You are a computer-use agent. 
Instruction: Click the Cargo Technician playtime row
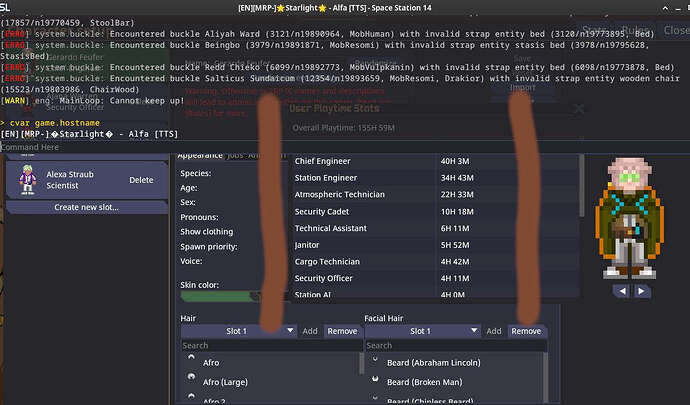tap(435, 262)
